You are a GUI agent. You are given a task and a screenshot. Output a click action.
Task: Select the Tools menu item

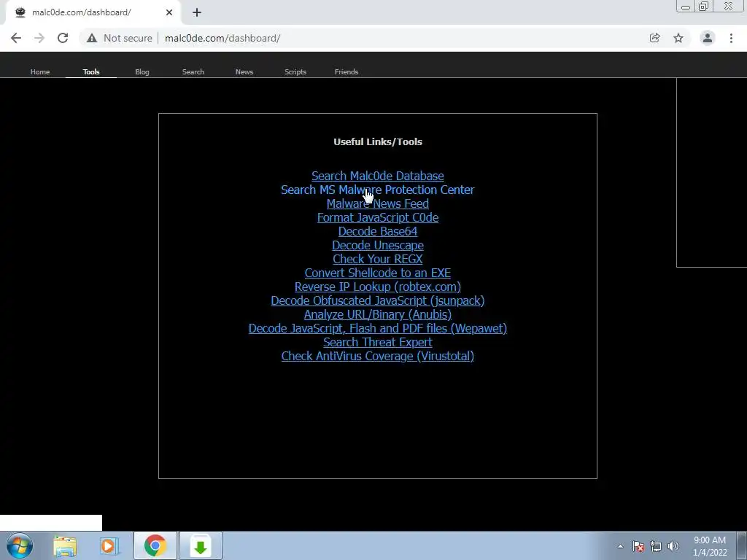pos(91,72)
